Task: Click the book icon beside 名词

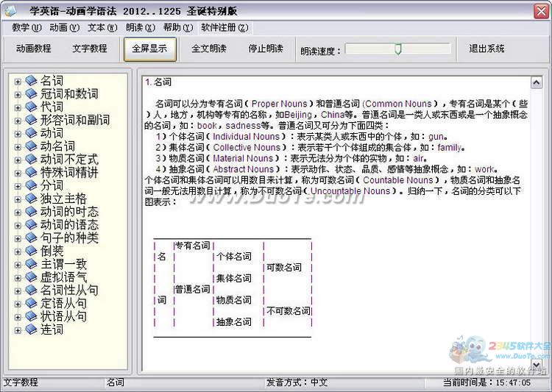Action: click(31, 81)
